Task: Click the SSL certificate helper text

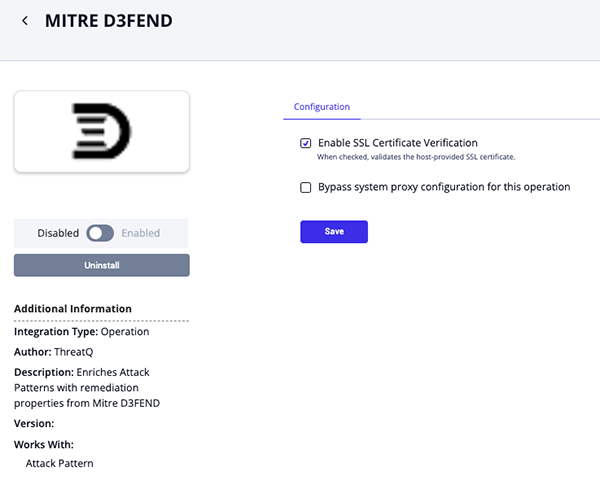Action: pyautogui.click(x=416, y=157)
